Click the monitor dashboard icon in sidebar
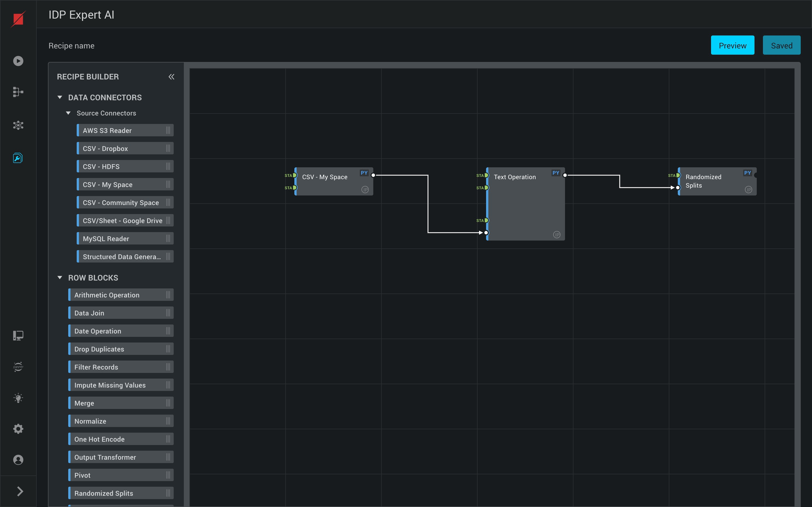 [x=18, y=335]
